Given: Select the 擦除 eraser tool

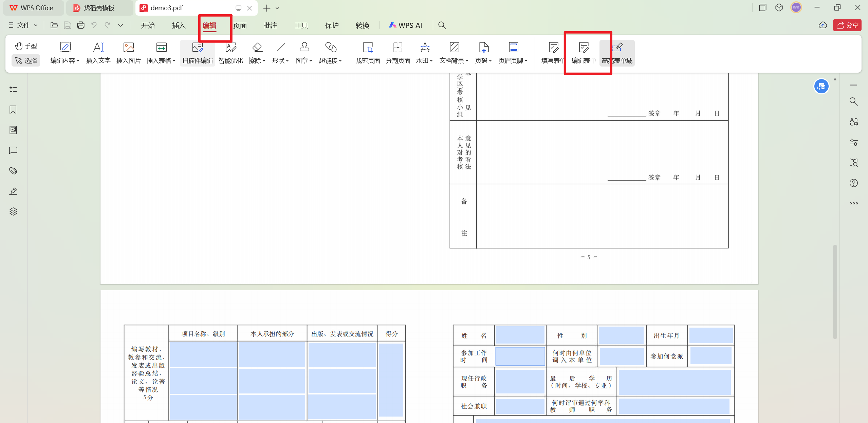Looking at the screenshot, I should click(255, 53).
